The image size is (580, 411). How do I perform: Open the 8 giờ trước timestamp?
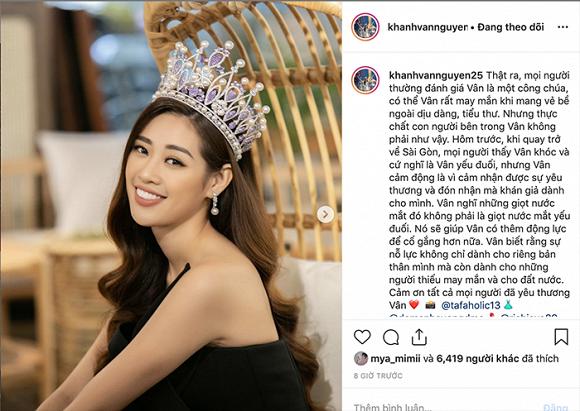[378, 376]
